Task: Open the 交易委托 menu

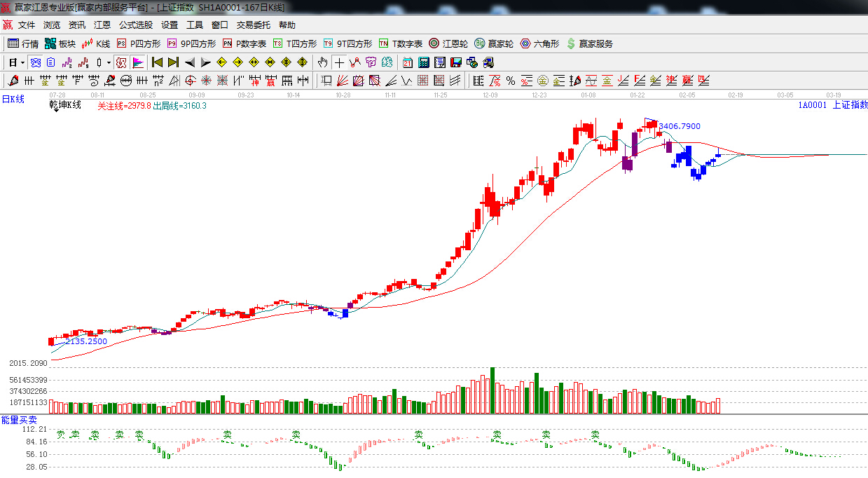Action: click(253, 25)
